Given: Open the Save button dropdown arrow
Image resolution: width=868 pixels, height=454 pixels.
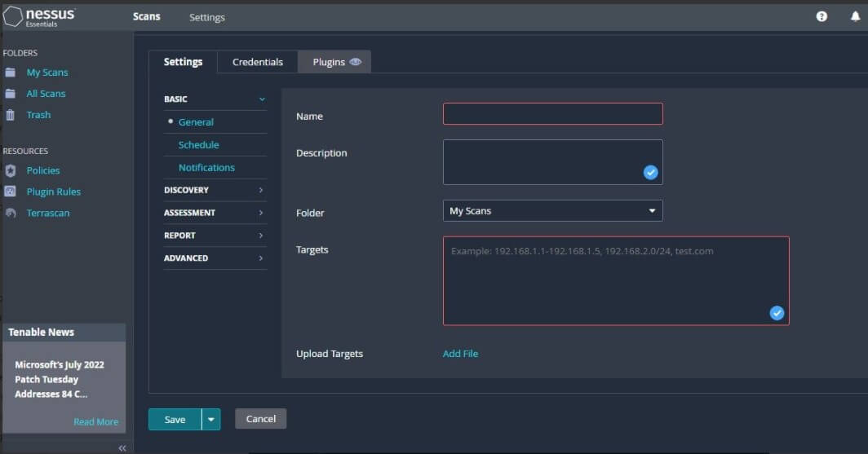Looking at the screenshot, I should (211, 419).
